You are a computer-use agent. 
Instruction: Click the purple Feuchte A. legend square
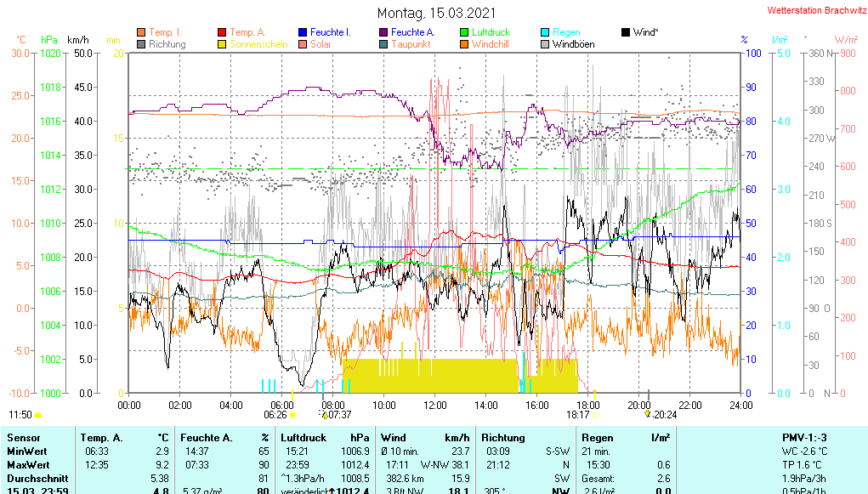[x=383, y=32]
